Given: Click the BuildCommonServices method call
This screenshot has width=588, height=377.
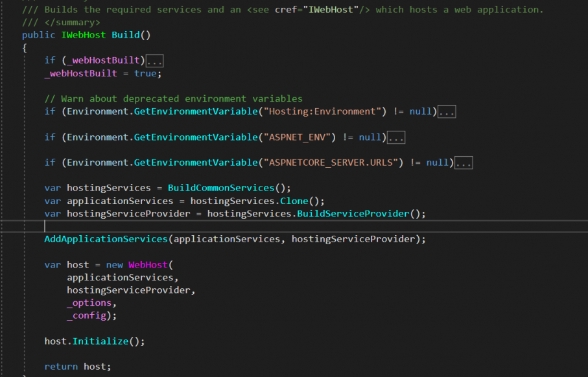Looking at the screenshot, I should [x=221, y=187].
